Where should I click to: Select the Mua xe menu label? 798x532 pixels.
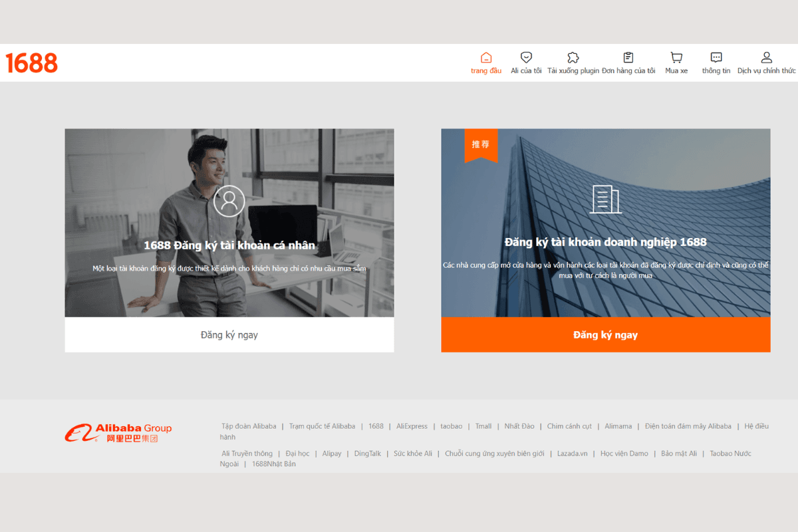(676, 71)
